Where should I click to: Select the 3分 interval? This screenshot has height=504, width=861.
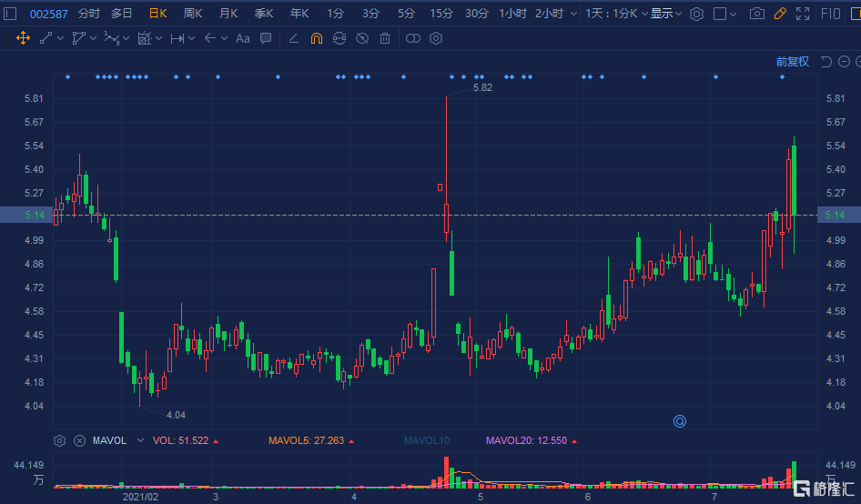point(370,13)
